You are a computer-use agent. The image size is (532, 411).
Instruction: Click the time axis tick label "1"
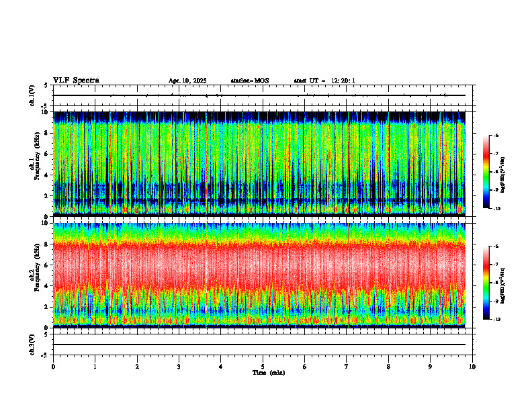tap(95, 367)
